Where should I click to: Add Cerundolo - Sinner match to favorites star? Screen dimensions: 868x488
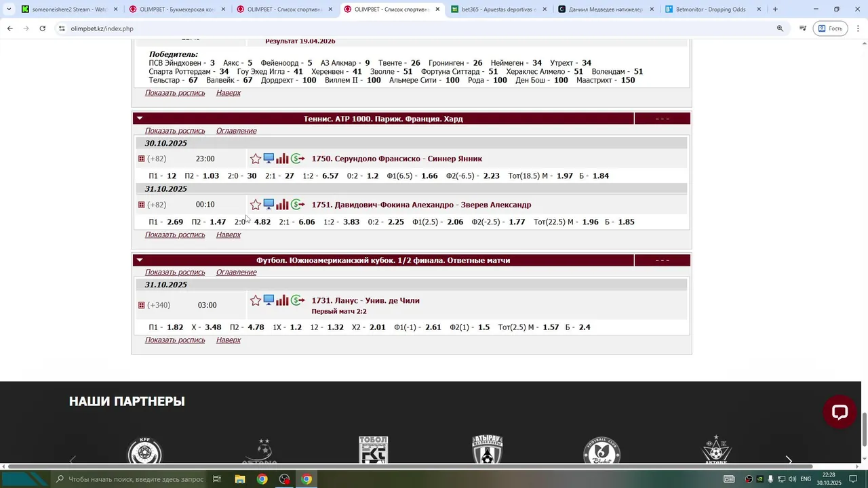pyautogui.click(x=256, y=159)
